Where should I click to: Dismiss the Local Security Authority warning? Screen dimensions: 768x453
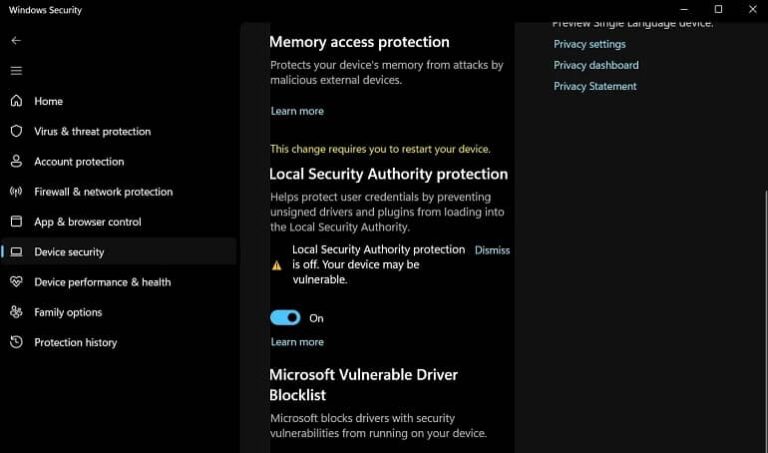coord(492,250)
